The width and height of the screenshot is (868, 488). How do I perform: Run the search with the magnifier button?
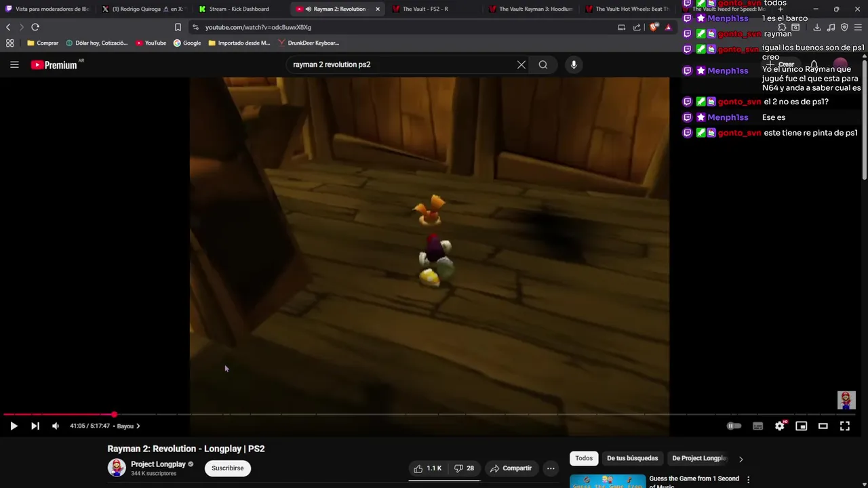[543, 64]
